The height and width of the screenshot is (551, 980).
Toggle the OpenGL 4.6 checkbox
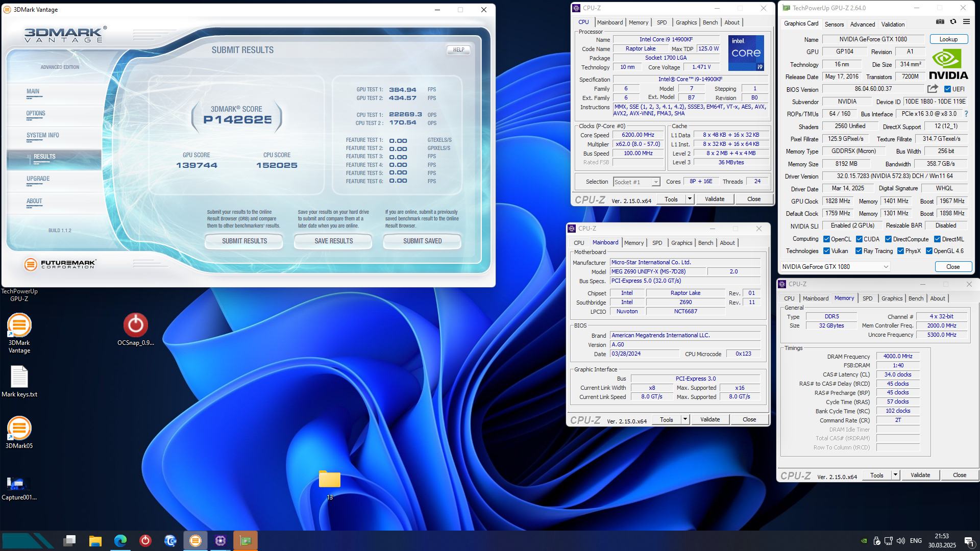[x=929, y=251]
